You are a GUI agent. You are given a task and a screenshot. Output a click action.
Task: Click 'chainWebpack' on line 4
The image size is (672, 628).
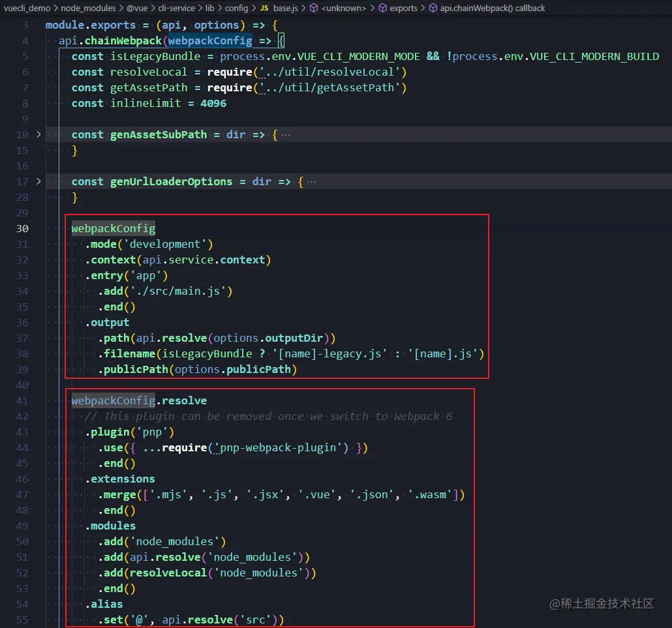point(123,40)
